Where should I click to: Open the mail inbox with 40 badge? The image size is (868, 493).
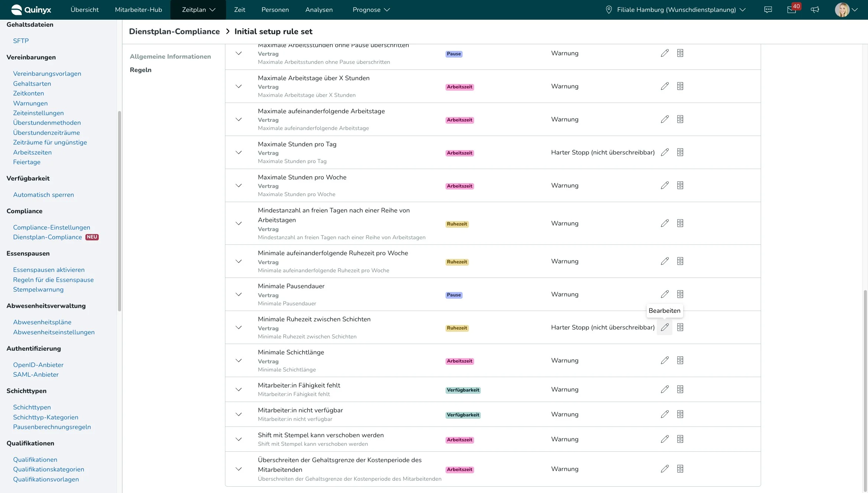[x=791, y=10]
